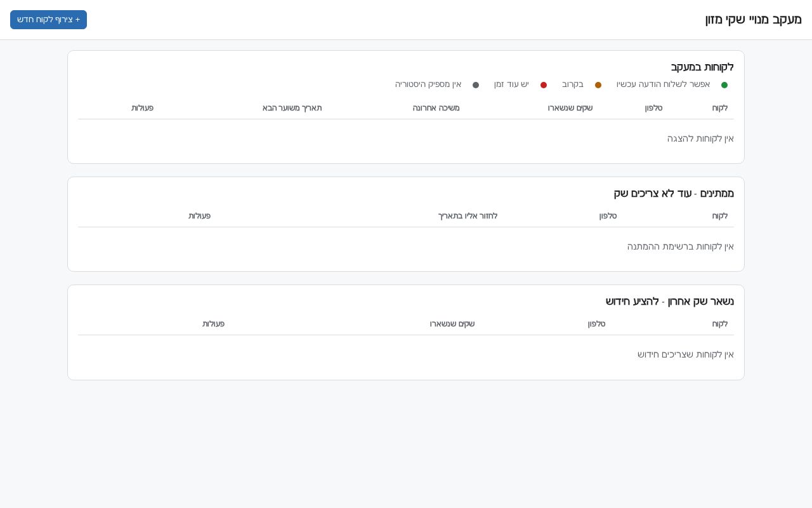This screenshot has width=812, height=508.
Task: Click the green legend dot
Action: 724,85
